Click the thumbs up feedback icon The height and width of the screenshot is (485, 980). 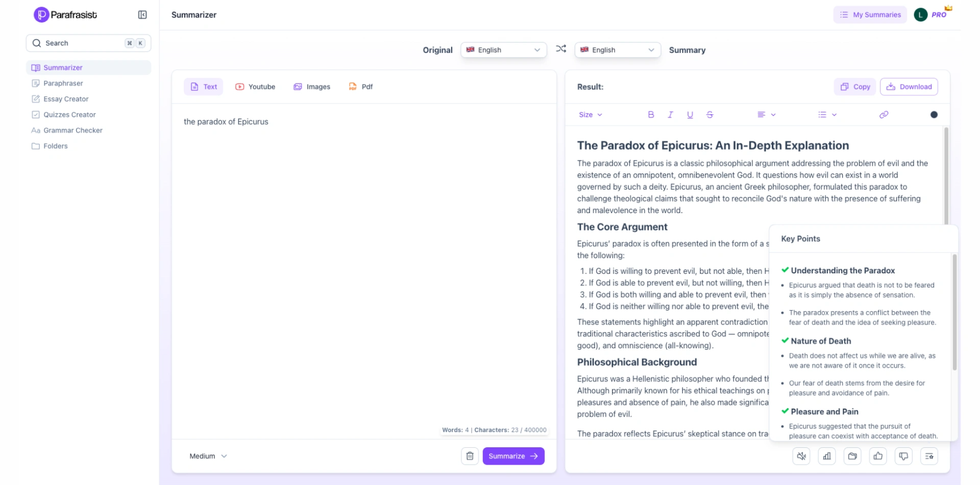pyautogui.click(x=878, y=456)
